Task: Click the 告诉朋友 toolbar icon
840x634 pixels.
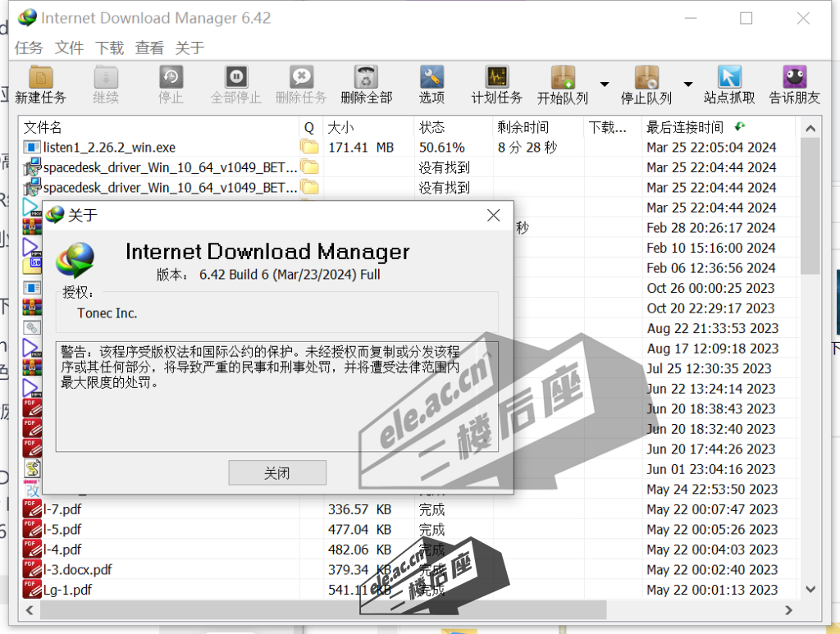Action: pos(794,78)
